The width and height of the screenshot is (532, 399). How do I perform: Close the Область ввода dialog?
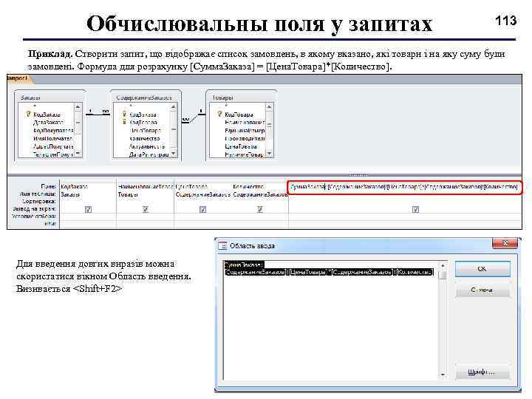pos(505,243)
